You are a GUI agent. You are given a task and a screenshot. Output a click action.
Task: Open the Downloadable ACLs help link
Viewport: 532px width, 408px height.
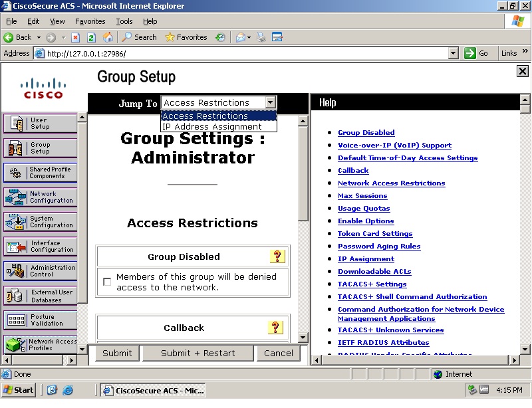point(374,271)
